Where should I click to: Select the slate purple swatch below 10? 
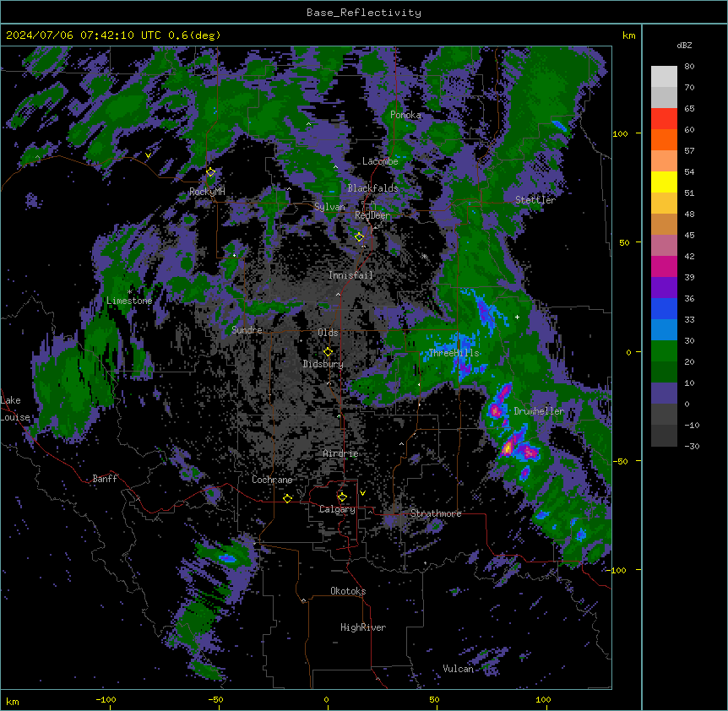pyautogui.click(x=664, y=393)
